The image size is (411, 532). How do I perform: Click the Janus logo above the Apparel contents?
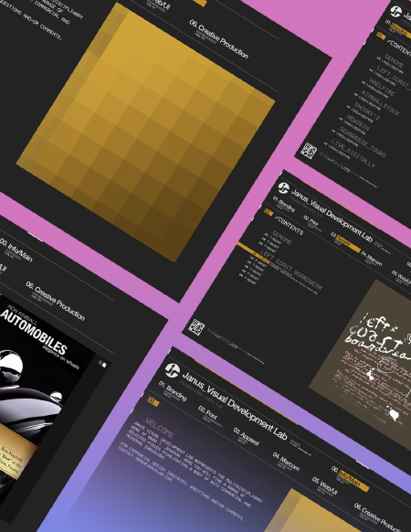click(x=283, y=188)
